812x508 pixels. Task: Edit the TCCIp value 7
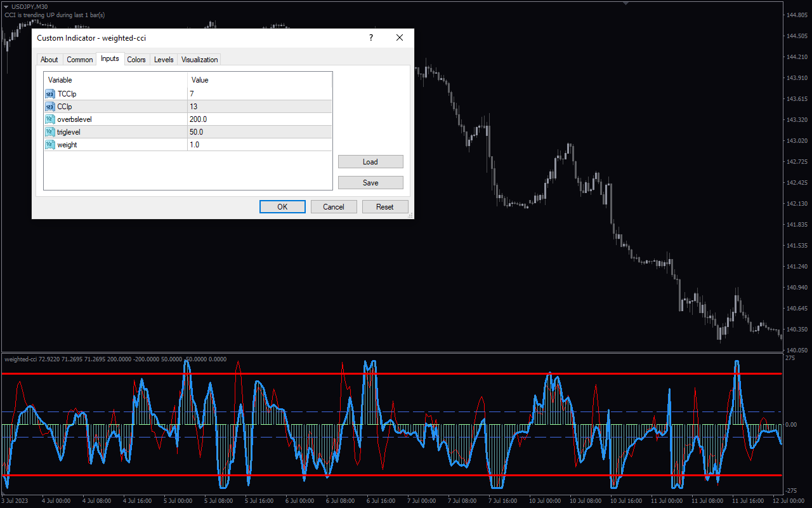(260, 94)
